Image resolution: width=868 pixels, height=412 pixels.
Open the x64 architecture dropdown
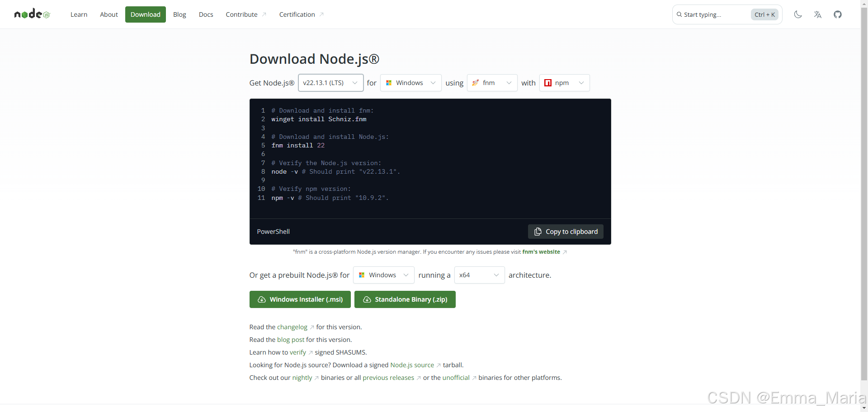(480, 275)
